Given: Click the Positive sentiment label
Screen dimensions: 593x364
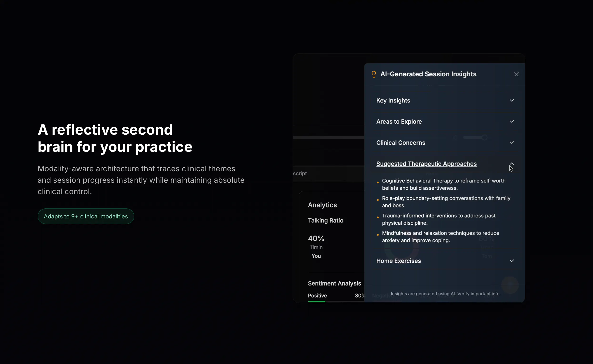Looking at the screenshot, I should pos(317,296).
